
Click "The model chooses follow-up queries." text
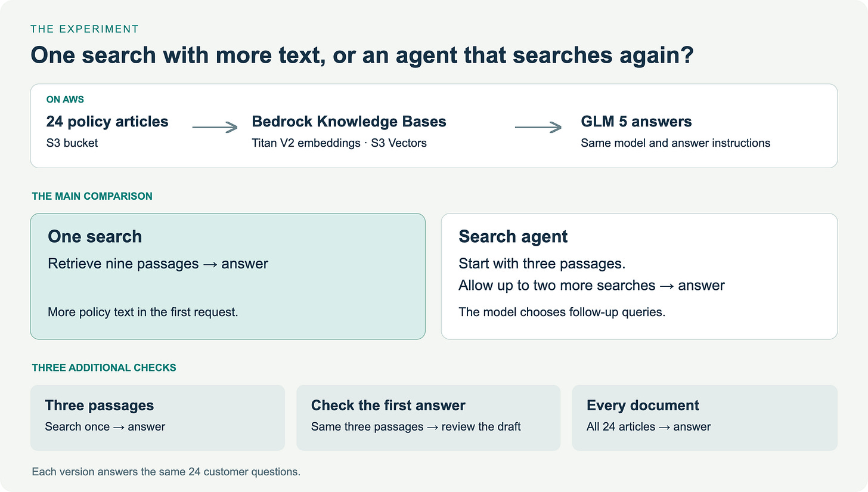pyautogui.click(x=562, y=312)
